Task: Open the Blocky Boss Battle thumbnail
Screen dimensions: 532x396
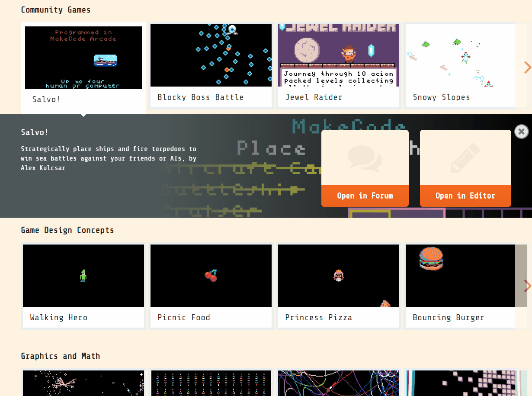Action: tap(211, 55)
